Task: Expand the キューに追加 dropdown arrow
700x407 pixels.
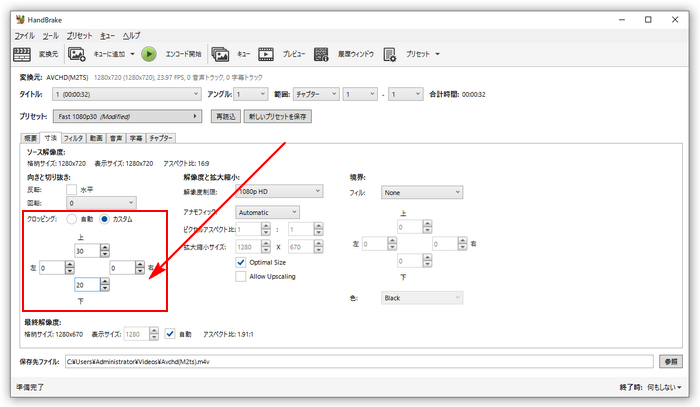Action: (x=132, y=54)
